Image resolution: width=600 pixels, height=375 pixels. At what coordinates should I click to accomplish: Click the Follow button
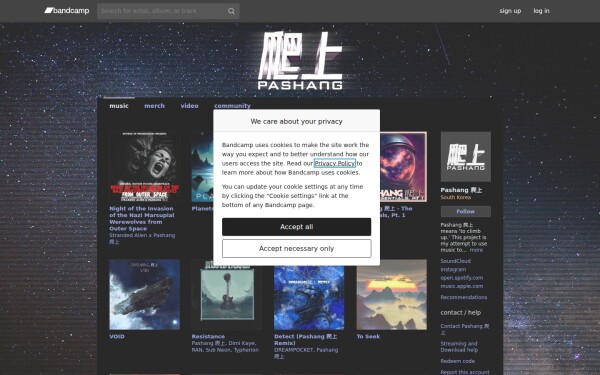[x=466, y=211]
